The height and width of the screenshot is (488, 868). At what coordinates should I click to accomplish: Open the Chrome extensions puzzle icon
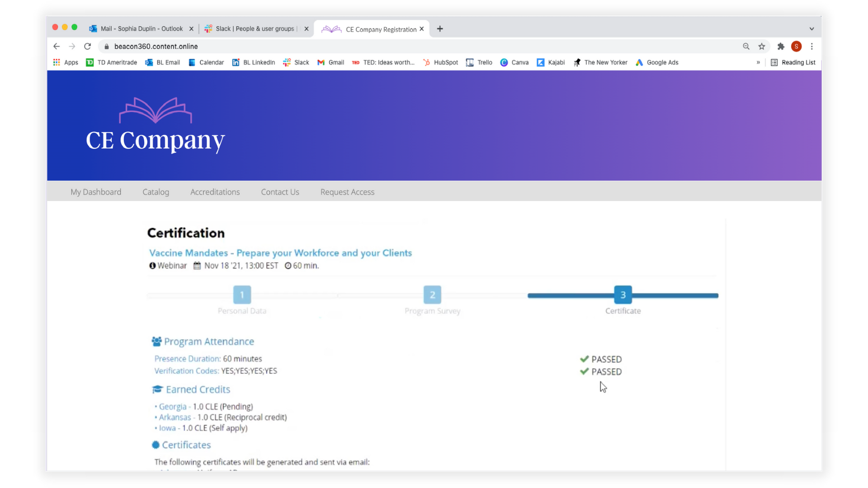point(781,46)
